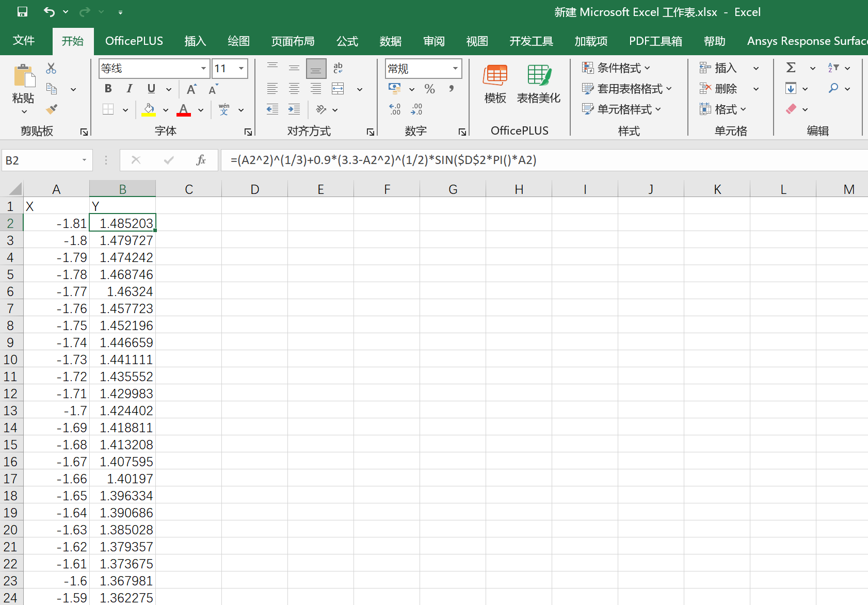The width and height of the screenshot is (868, 605).
Task: Open the 公式 ribbon tab
Action: coord(347,41)
